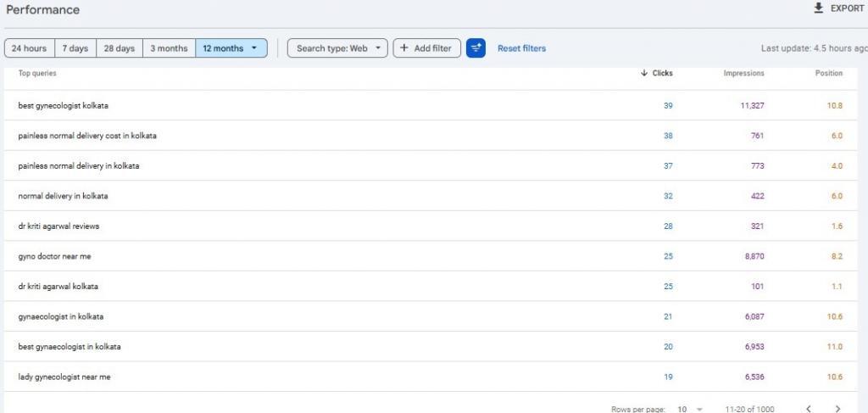The image size is (868, 413).
Task: Open the filter settings blue icon
Action: click(x=476, y=48)
